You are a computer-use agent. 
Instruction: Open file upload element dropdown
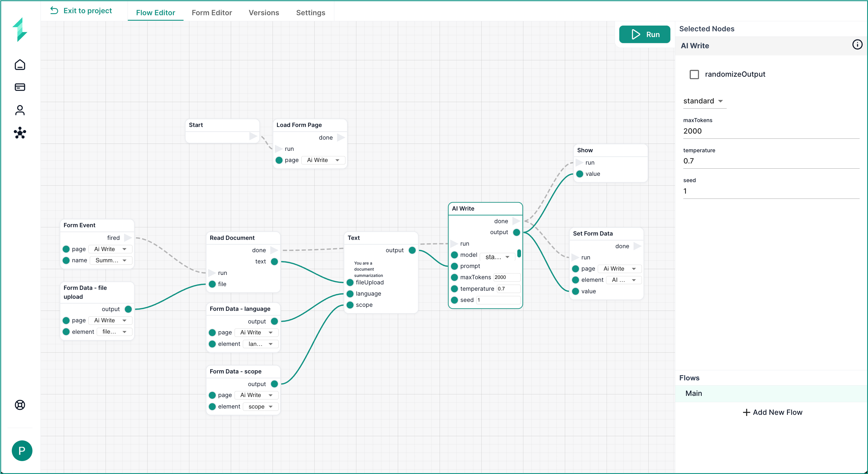point(115,332)
